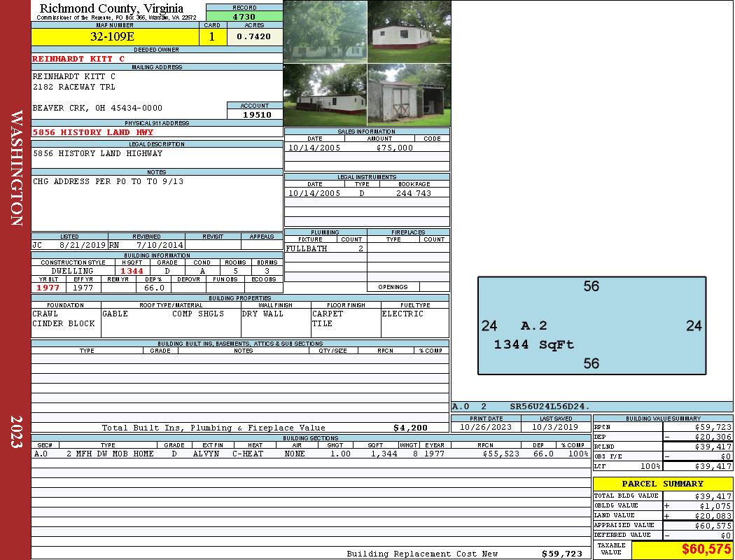Click the red H SQFT value 1344
The height and width of the screenshot is (560, 735).
coord(132,271)
